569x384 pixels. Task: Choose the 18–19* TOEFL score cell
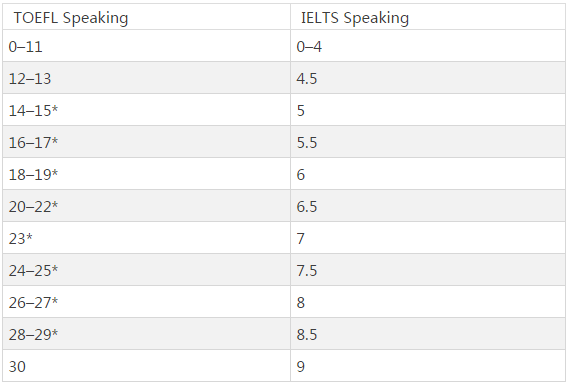[147, 173]
